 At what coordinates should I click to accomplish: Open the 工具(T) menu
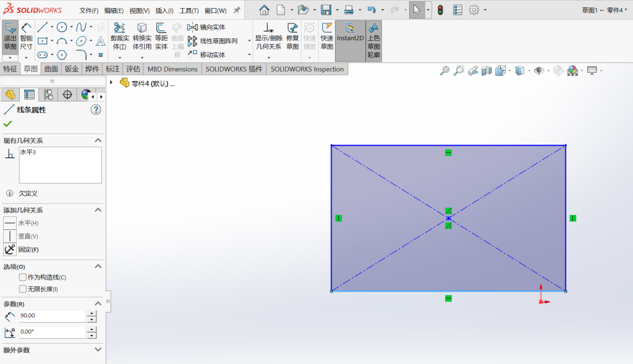[x=189, y=11]
